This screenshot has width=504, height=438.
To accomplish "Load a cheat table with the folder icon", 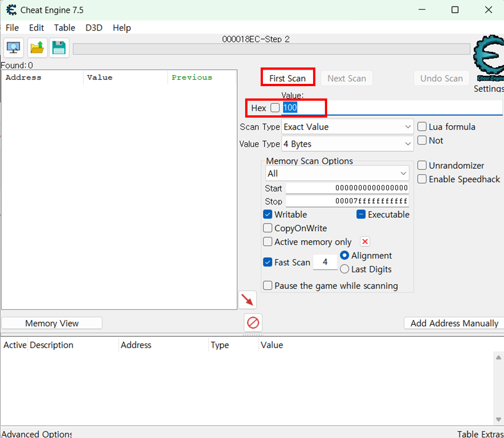I will [37, 48].
